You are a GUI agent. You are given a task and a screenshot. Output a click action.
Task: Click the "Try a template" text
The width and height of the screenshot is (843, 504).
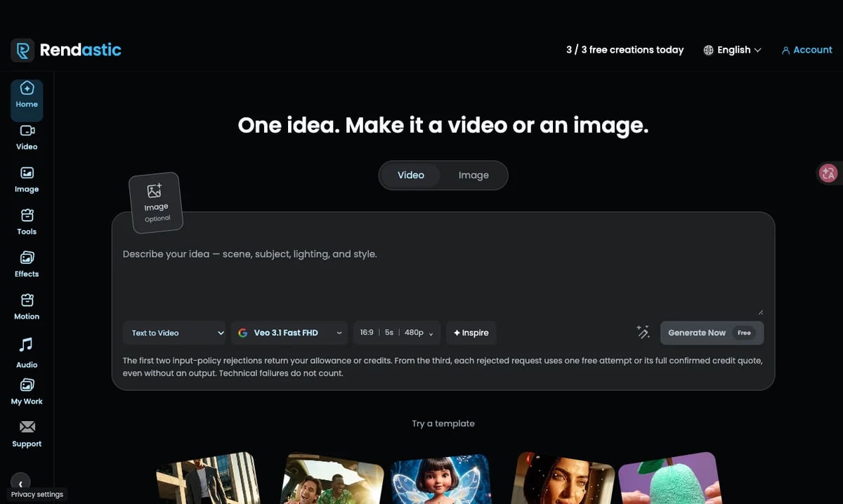[x=443, y=423]
